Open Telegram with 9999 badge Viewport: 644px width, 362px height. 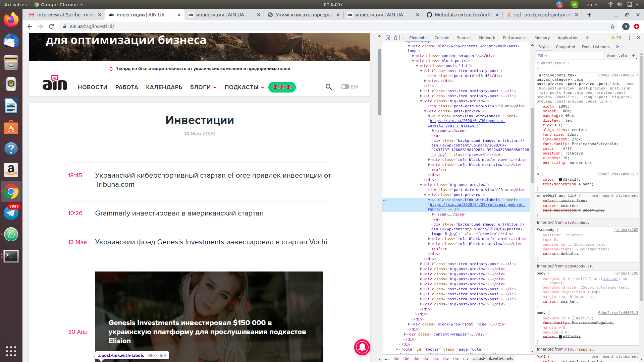point(11,213)
